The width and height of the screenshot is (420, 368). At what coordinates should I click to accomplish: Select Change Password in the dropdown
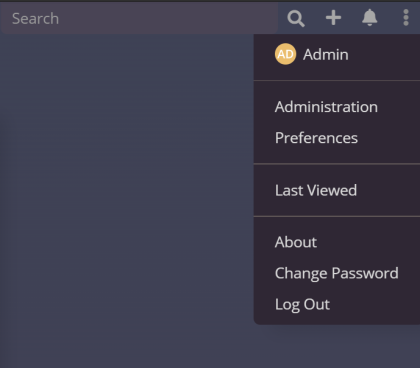[336, 273]
